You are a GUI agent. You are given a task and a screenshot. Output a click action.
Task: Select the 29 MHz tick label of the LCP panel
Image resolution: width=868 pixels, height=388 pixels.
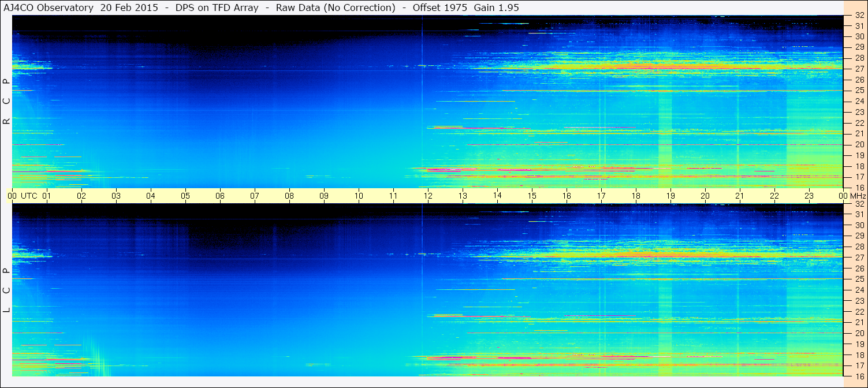[859, 236]
